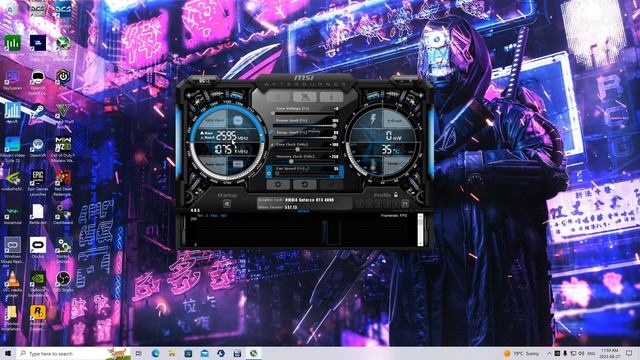
Task: Click the middle top button beside the 'i' button
Action: point(304,97)
